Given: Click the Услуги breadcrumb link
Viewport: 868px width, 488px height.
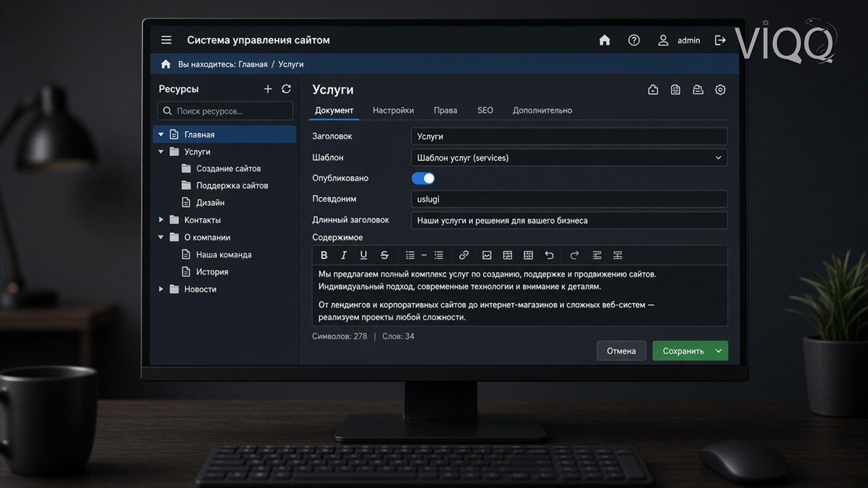Looking at the screenshot, I should point(291,64).
